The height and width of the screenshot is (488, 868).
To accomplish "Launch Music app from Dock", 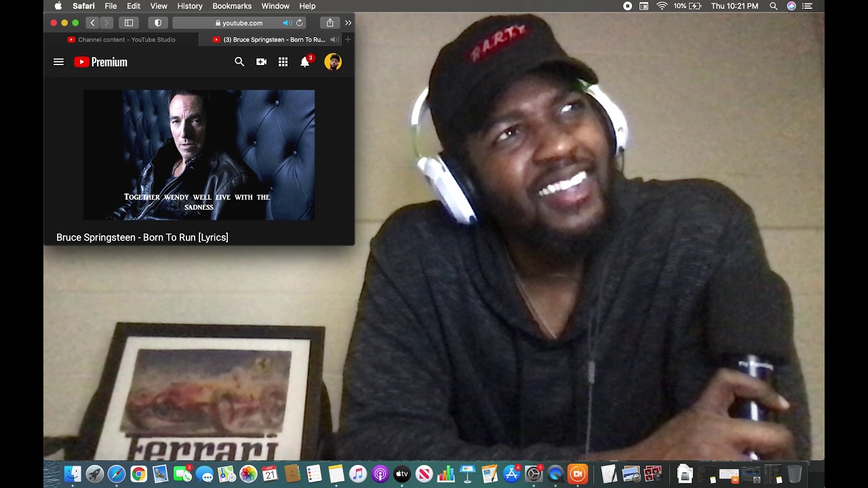I will point(358,474).
